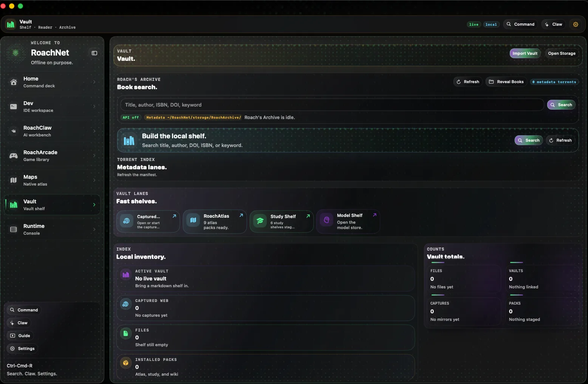Open Home Command deck
The image size is (588, 384).
coord(53,82)
